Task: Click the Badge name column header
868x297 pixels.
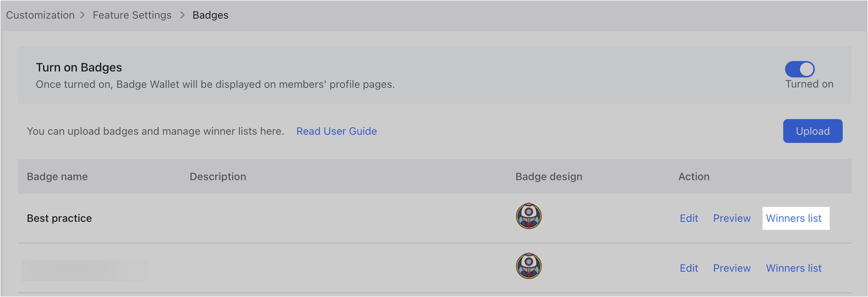Action: [x=57, y=176]
